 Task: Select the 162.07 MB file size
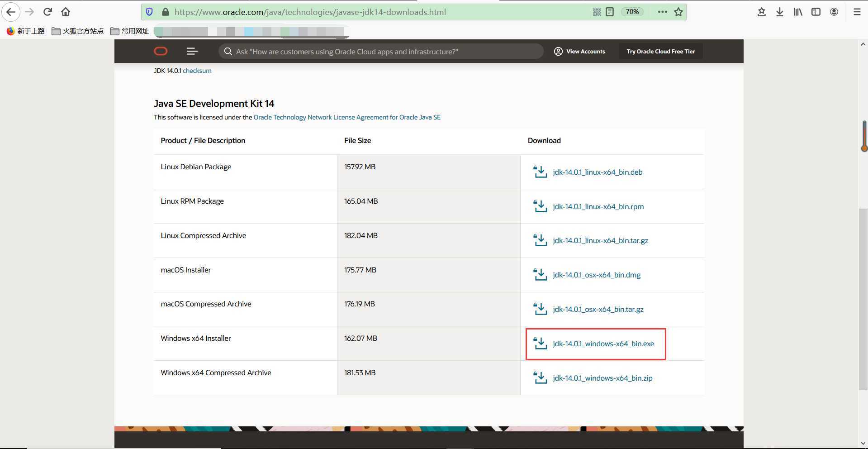coord(360,338)
